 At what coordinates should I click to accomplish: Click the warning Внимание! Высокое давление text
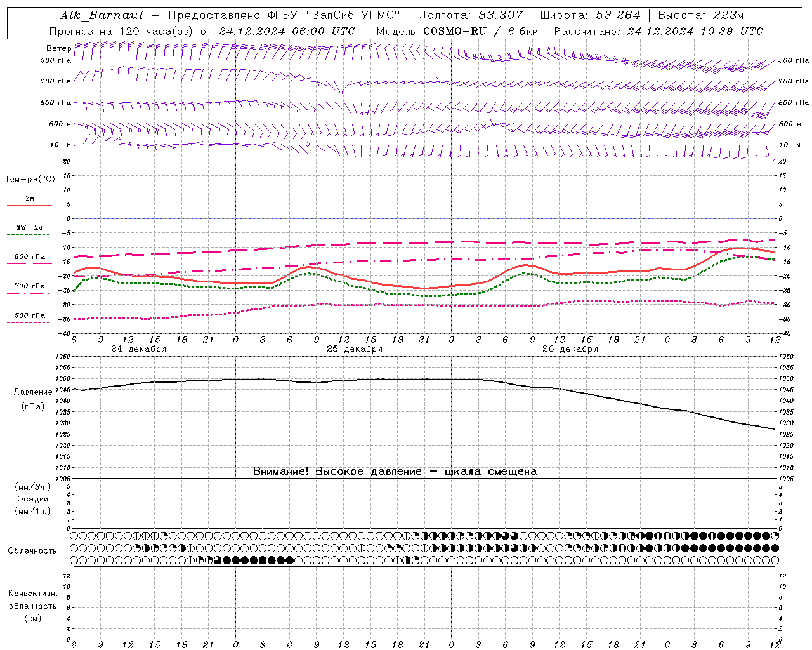point(395,472)
